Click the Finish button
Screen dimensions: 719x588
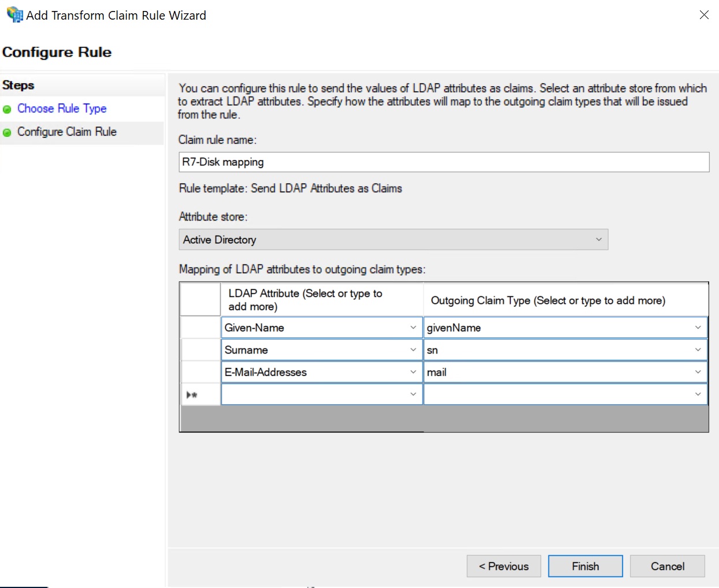pos(585,566)
